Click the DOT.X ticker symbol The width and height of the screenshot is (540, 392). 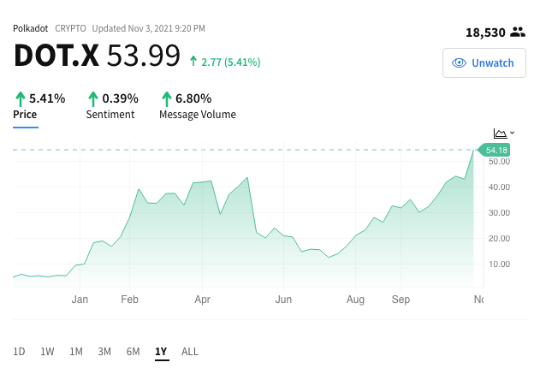(56, 55)
